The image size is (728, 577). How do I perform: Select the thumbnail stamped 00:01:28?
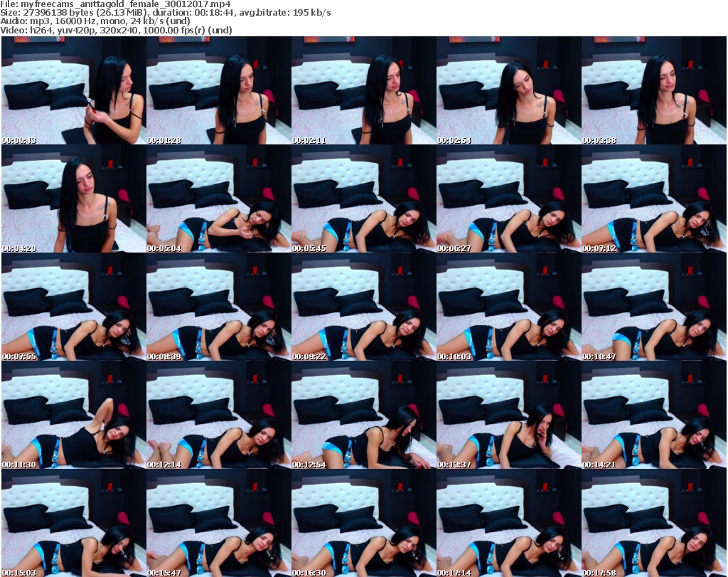219,90
